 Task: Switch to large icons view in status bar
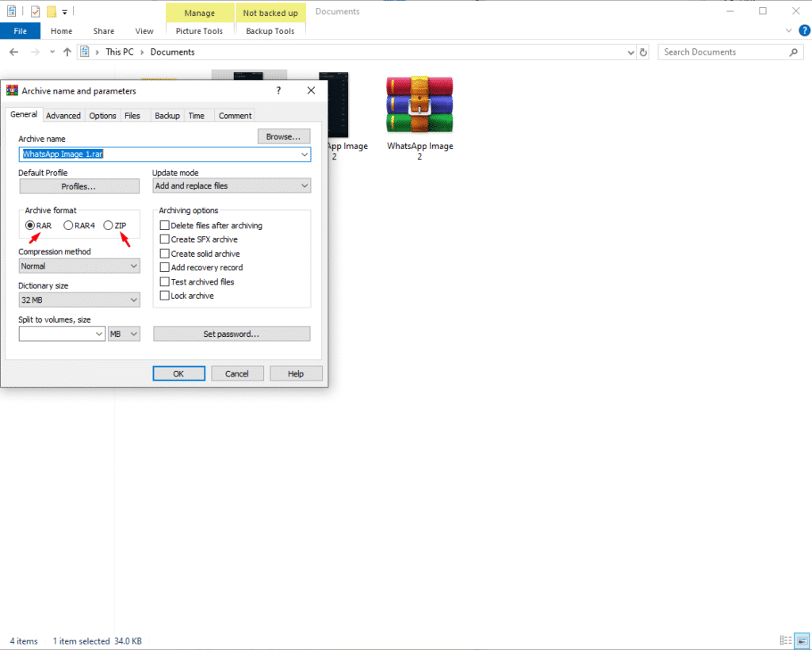[x=802, y=640]
